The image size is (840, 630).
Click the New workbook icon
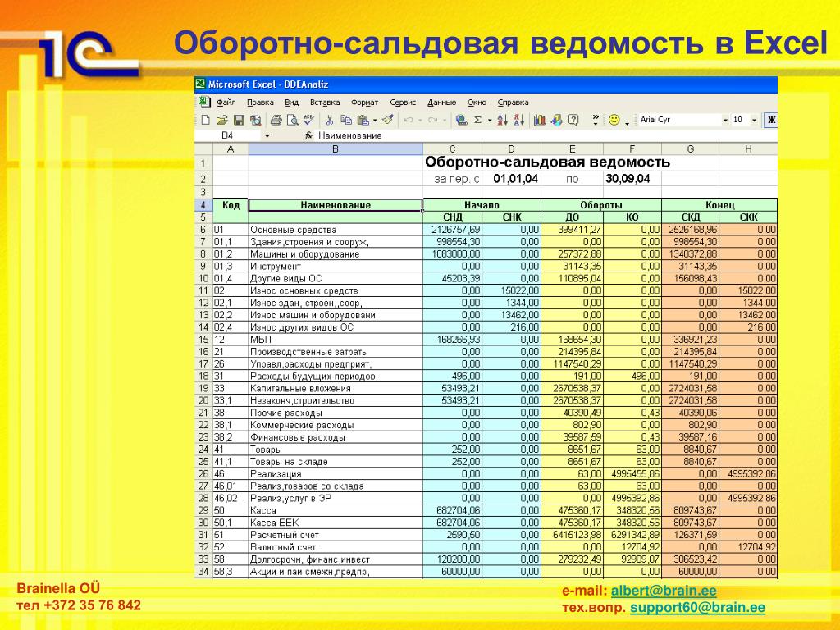205,120
